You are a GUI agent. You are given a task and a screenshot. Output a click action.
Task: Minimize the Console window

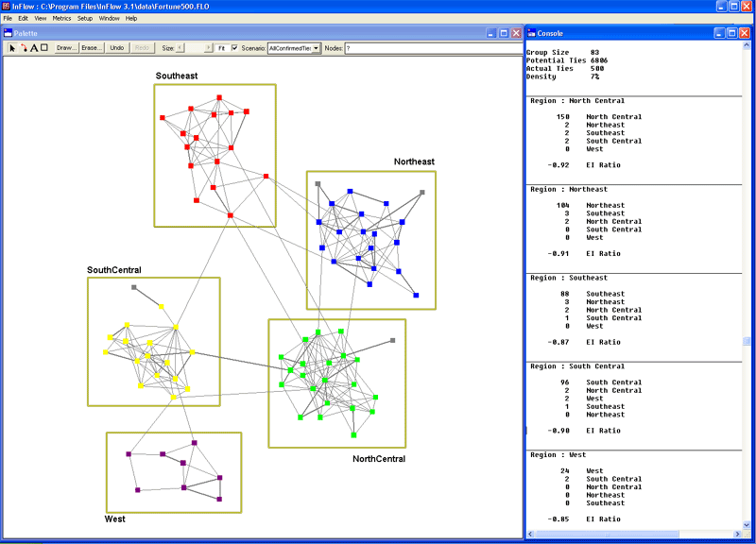719,33
